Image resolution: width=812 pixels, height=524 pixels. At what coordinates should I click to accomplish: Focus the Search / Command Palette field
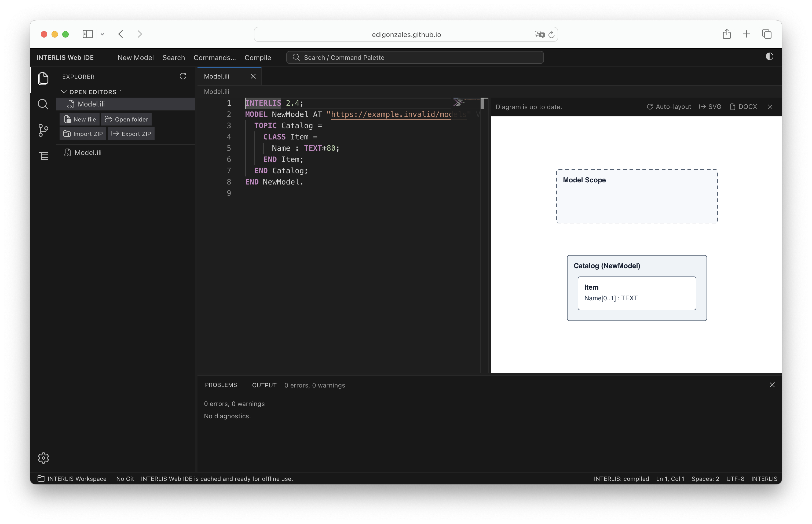pos(415,57)
